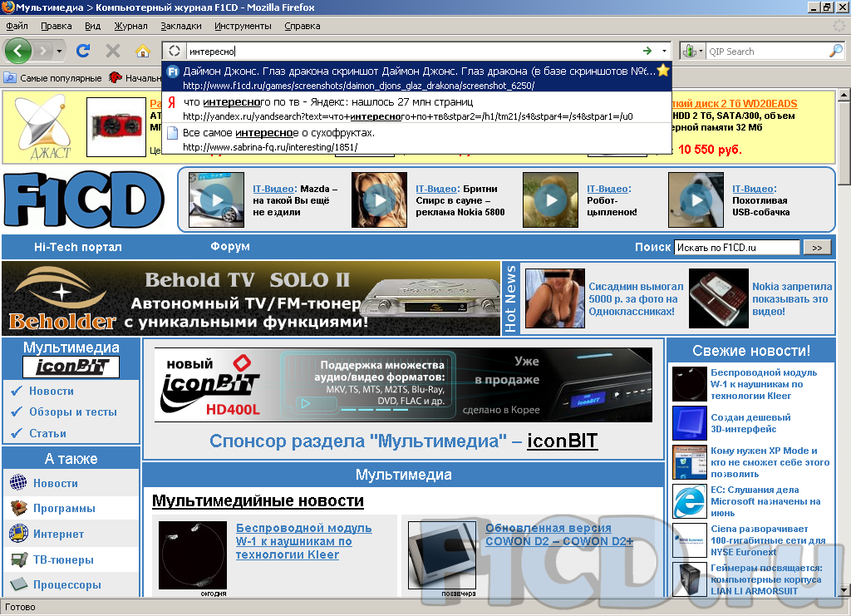Screen dimensions: 851x616
Task: Open the Вид menu
Action: coord(92,26)
